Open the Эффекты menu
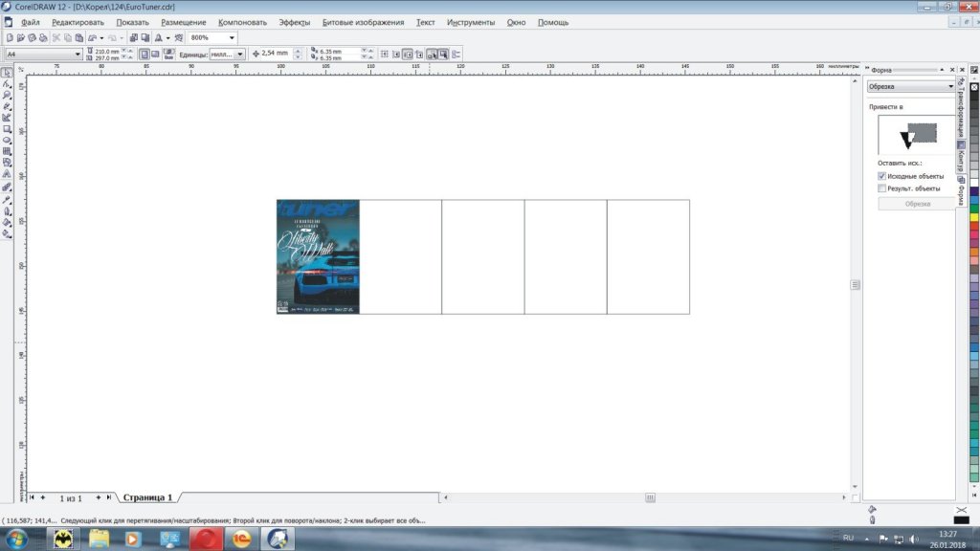Screen dimensions: 980x551 point(294,22)
